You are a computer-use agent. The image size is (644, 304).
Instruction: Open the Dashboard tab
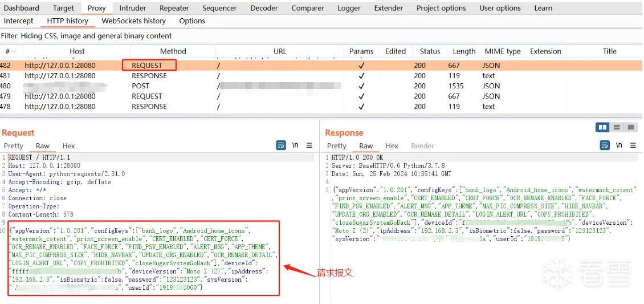(x=21, y=8)
